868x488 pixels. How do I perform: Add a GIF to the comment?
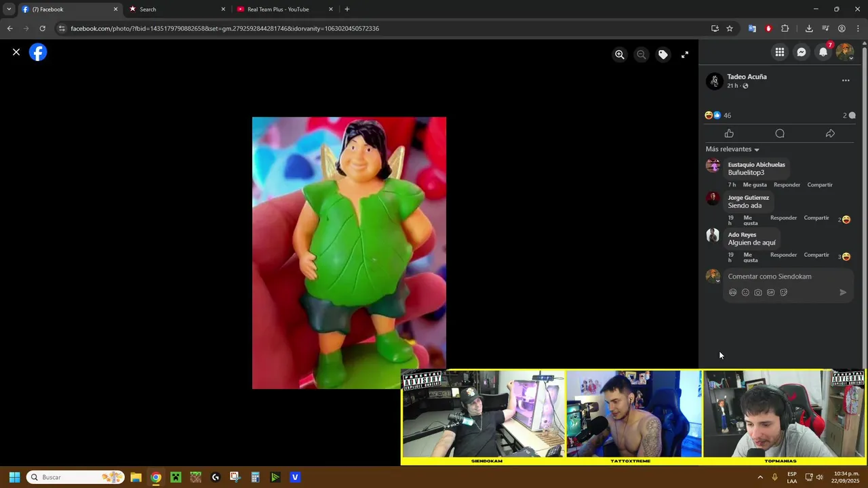(771, 293)
